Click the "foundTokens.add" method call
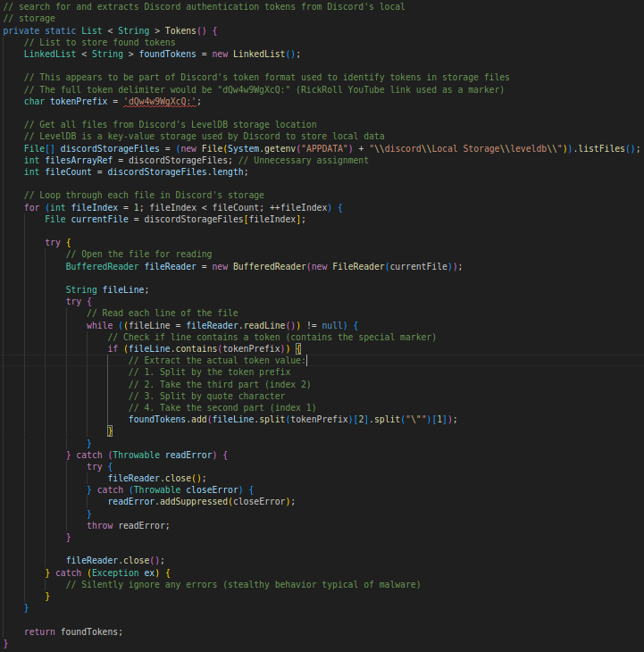 [x=168, y=420]
